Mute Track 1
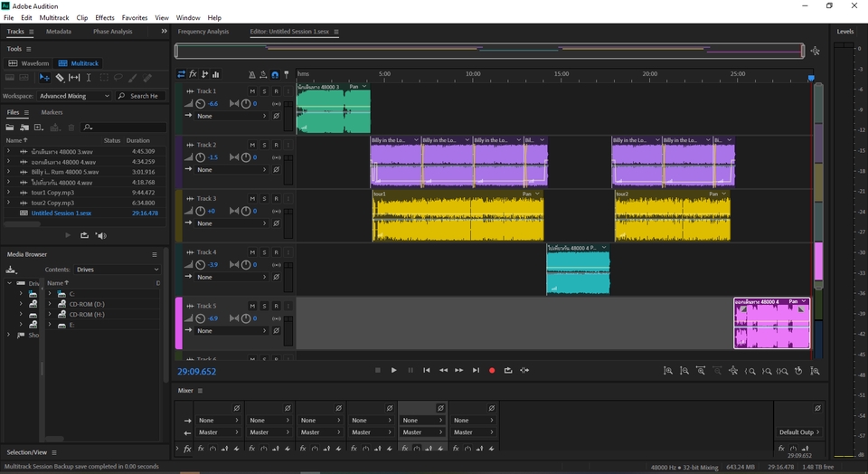Viewport: 868px width, 474px height. 252,91
